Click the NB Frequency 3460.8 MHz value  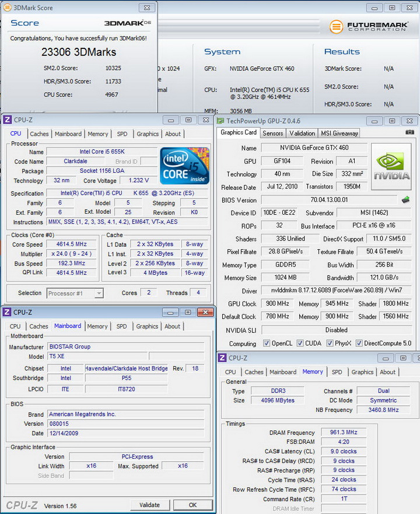coord(383,410)
